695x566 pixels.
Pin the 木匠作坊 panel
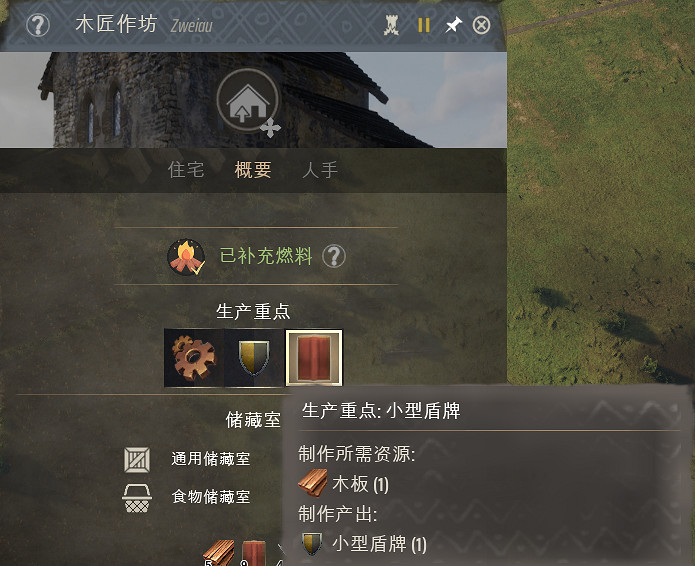[x=453, y=25]
